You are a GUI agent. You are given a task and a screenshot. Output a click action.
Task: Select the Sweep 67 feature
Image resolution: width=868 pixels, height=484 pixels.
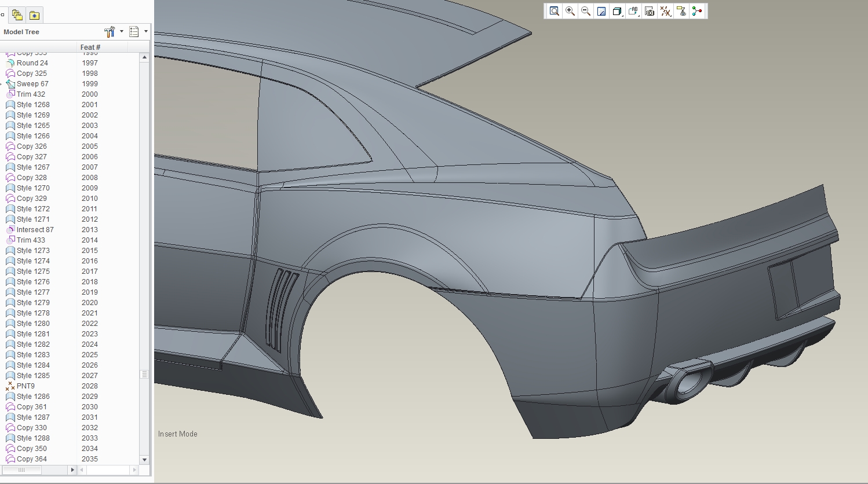(32, 84)
